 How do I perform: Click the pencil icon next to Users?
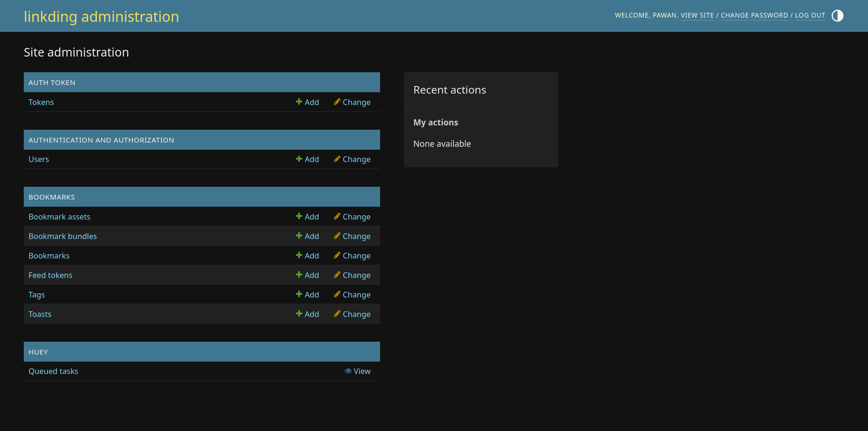click(337, 159)
